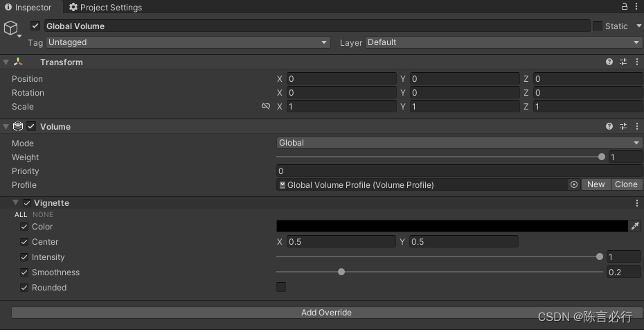Viewport: 644px width, 330px height.
Task: Click the color eyedropper picker icon
Action: pos(635,227)
